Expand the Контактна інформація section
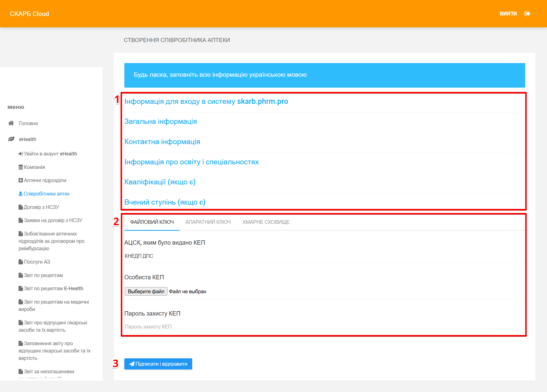Screen dimensions: 547x392 click(162, 142)
